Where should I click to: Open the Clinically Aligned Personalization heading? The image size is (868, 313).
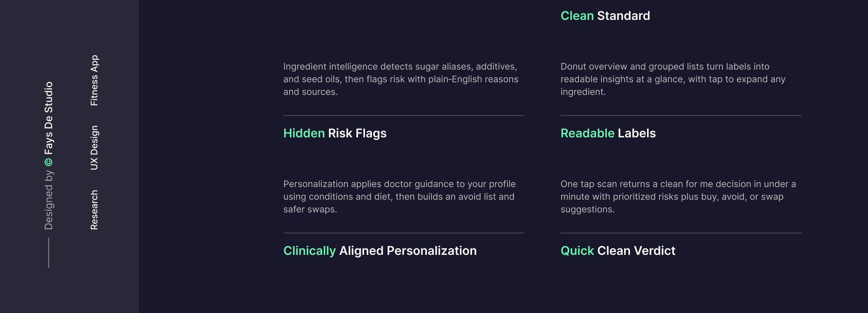pyautogui.click(x=380, y=251)
